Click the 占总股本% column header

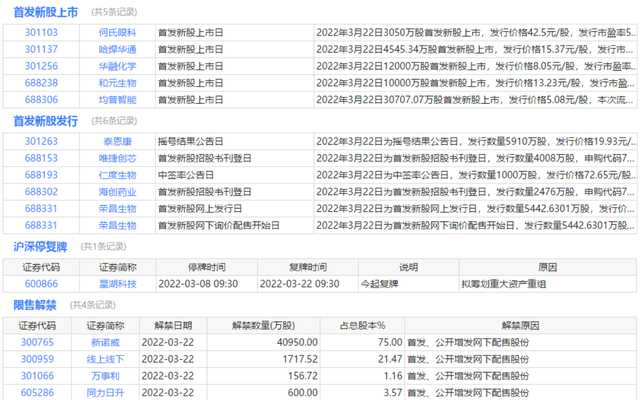tap(362, 326)
